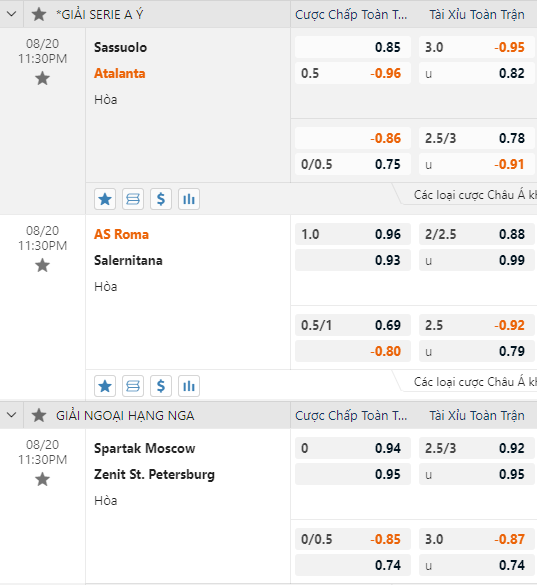Screen dimensions: 537x585
Task: Pick over 2.5/3 odds 0.92 for Spartak match
Action: 477,448
